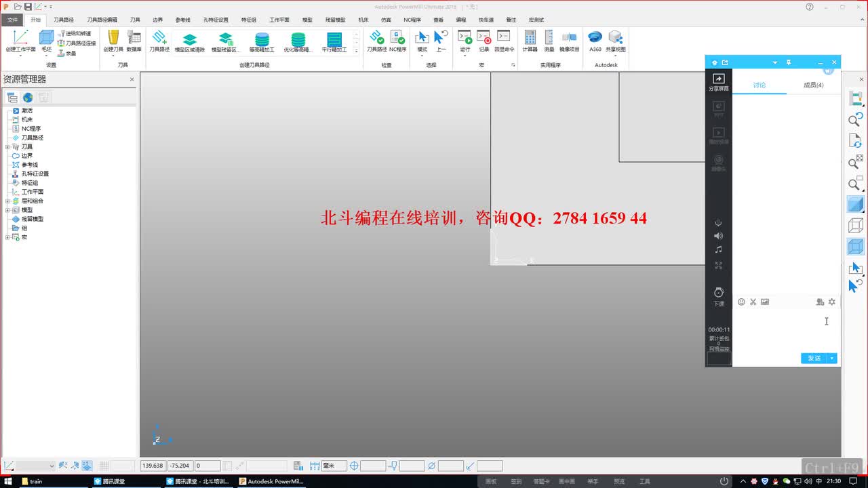Toggle the speaker volume icon
Screen dimensions: 868x488
(719, 236)
